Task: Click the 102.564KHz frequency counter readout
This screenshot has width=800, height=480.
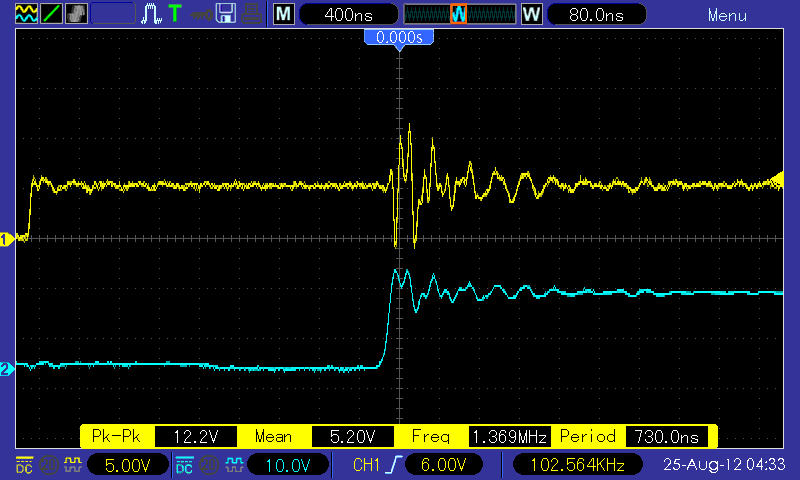Action: pyautogui.click(x=578, y=465)
